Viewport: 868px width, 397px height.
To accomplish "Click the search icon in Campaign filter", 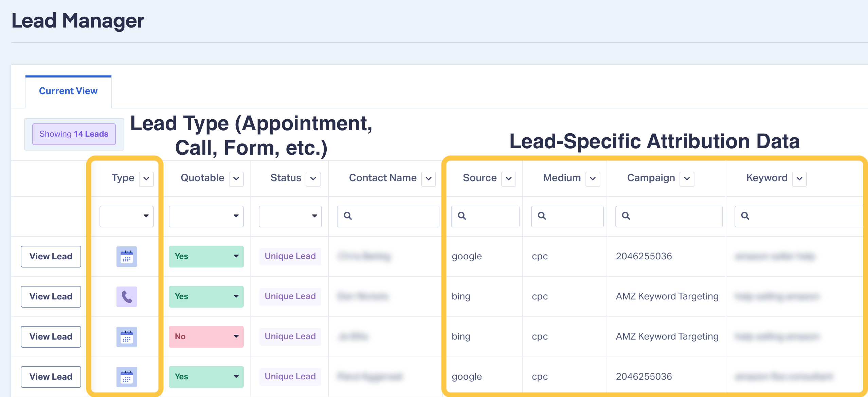I will coord(626,216).
